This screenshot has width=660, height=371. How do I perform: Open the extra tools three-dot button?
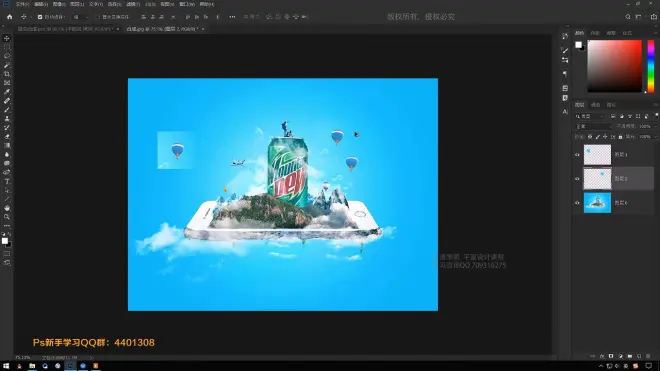(x=7, y=226)
